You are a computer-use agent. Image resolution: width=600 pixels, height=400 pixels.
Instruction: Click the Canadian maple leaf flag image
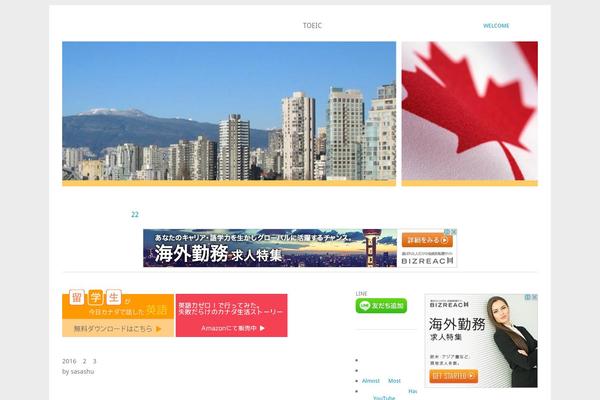470,113
